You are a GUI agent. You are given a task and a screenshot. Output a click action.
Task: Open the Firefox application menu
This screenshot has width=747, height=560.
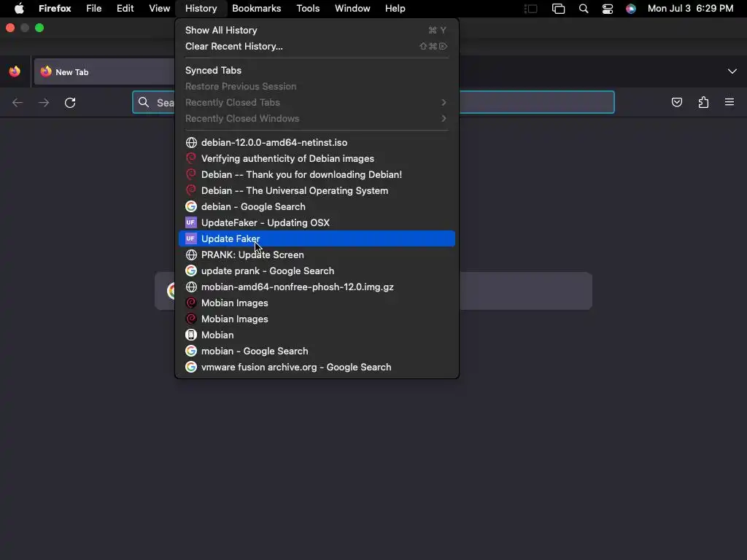pyautogui.click(x=55, y=9)
